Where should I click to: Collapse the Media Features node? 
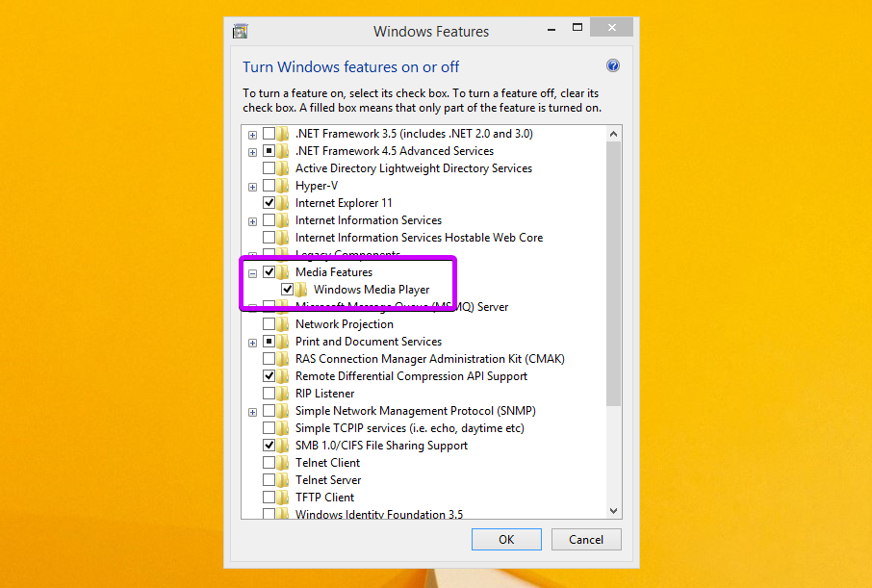pyautogui.click(x=252, y=273)
